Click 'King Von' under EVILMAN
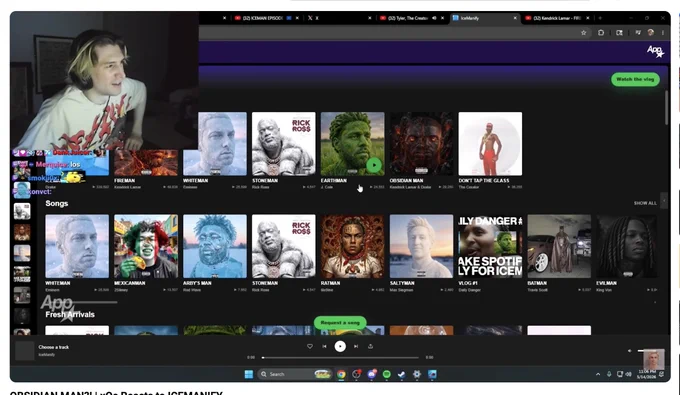 coord(604,290)
